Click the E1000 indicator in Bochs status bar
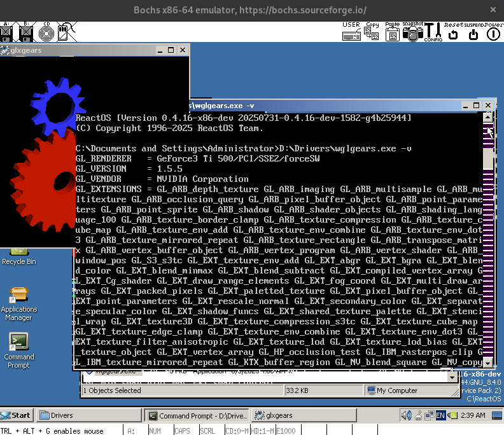The height and width of the screenshot is (435, 504). [x=286, y=431]
